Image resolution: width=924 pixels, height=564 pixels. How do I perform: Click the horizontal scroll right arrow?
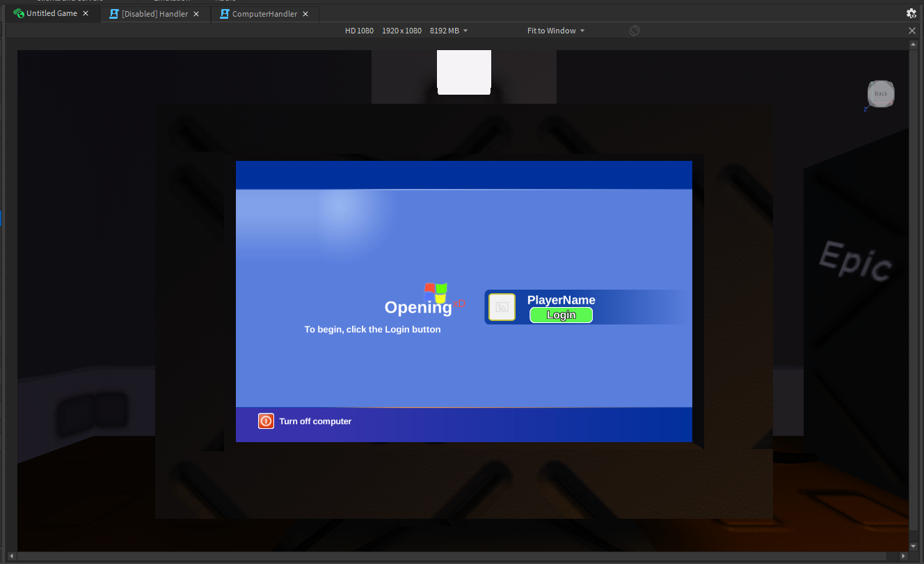904,556
